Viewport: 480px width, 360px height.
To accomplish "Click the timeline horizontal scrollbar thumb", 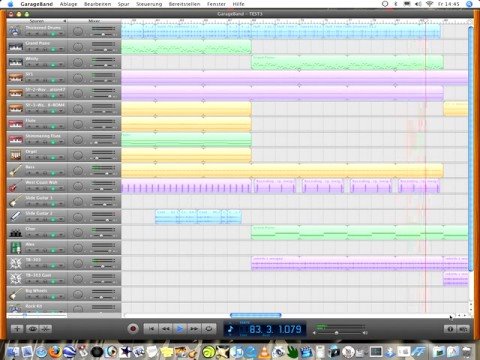I will [x=256, y=315].
